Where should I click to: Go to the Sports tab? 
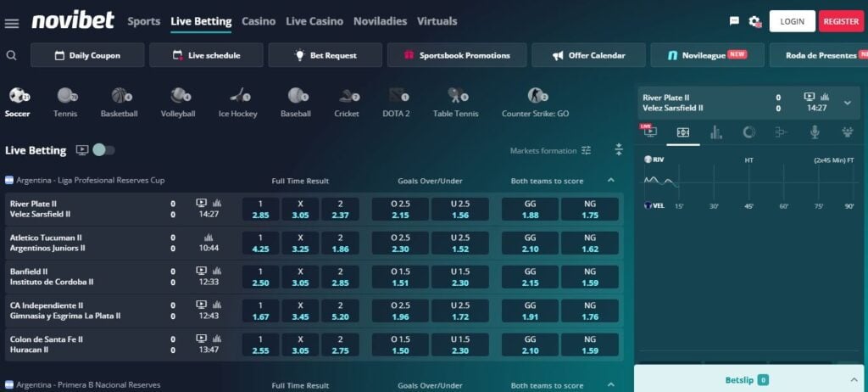(x=143, y=21)
